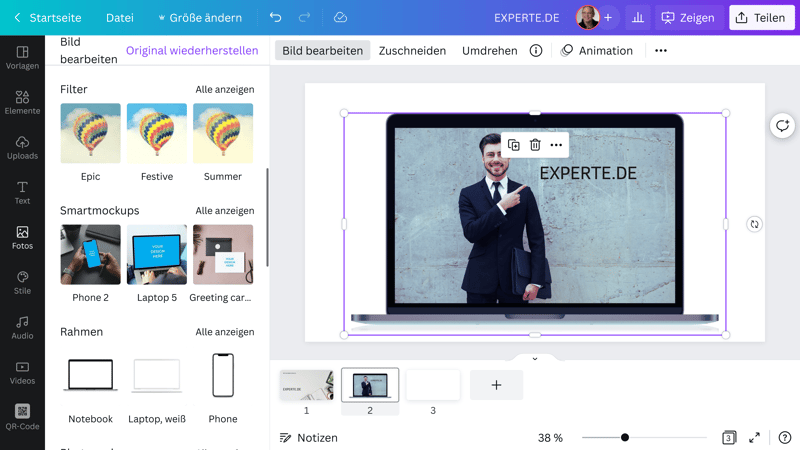Viewport: 800px width, 450px height.
Task: Open the Datei menu
Action: (120, 17)
